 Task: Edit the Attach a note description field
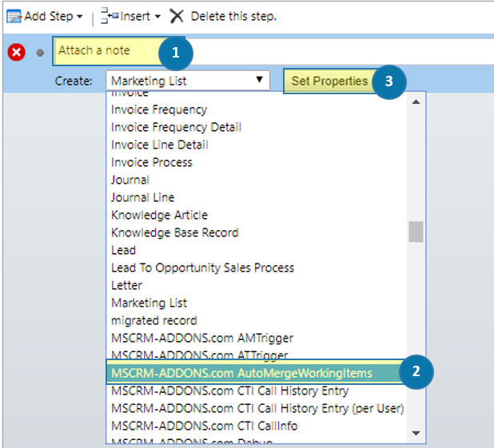[x=273, y=51]
